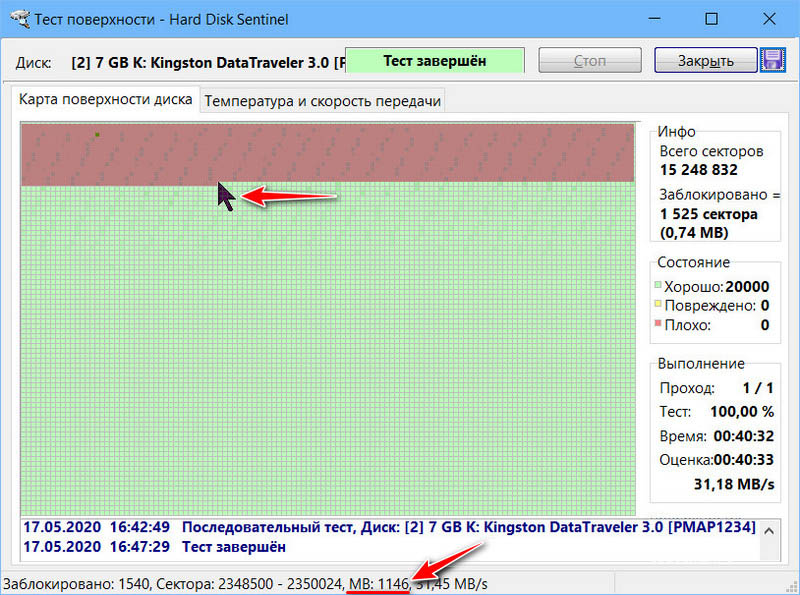Screen dimensions: 800x595
Task: Click the disk name Kingston DataTraveler 3.0
Action: [240, 63]
